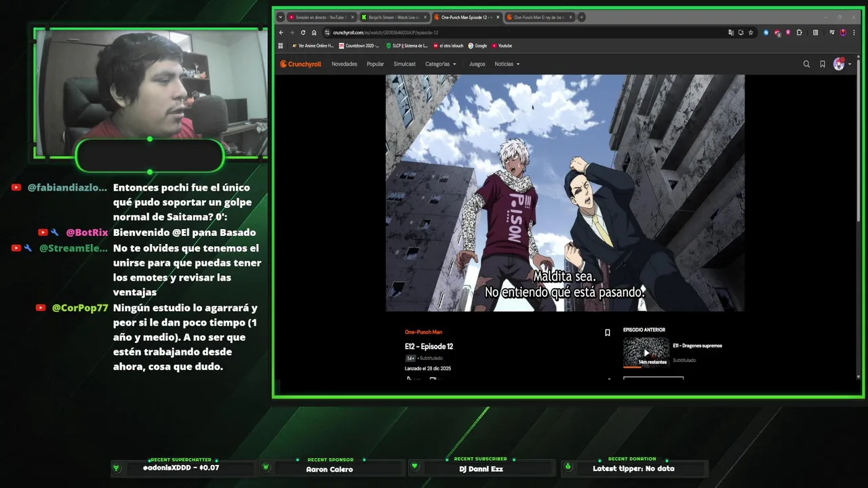This screenshot has width=868, height=488.
Task: Open Juegos in Crunchyroll menu
Action: click(x=477, y=64)
